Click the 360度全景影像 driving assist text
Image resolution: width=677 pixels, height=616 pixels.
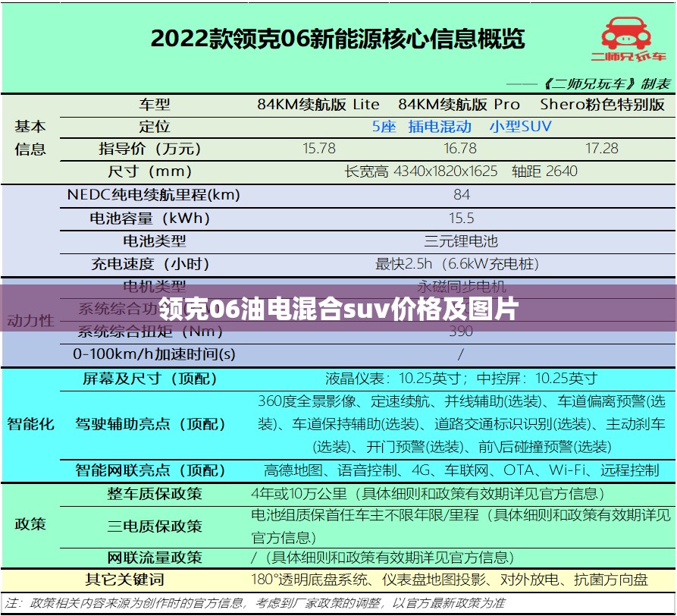tap(307, 401)
